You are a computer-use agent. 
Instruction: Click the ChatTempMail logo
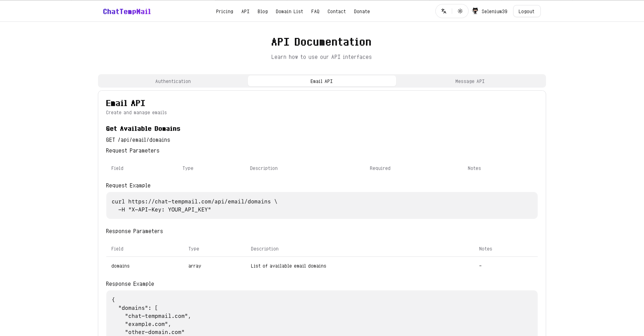click(127, 12)
